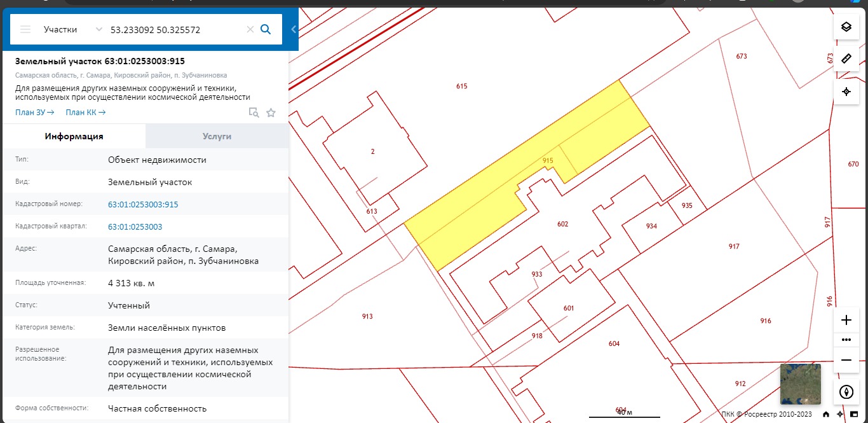
Task: Run the search with the magnifier icon
Action: 266,29
